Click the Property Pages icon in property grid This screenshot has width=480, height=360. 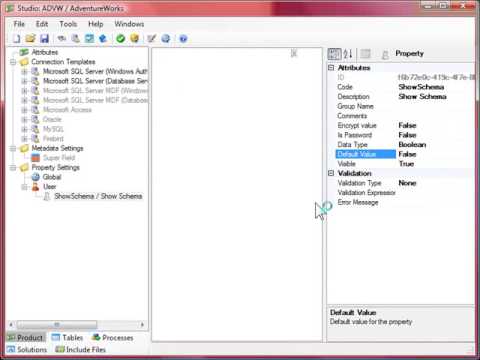click(366, 54)
